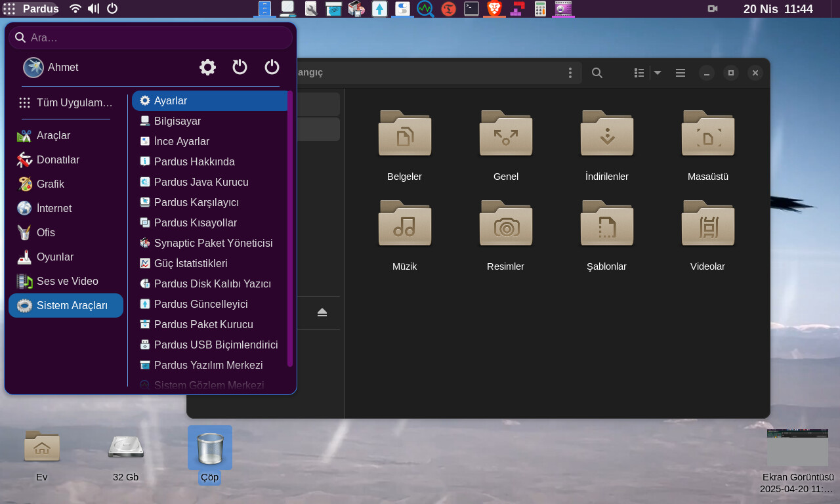This screenshot has height=504, width=840.
Task: Select the İnternet category
Action: point(54,208)
